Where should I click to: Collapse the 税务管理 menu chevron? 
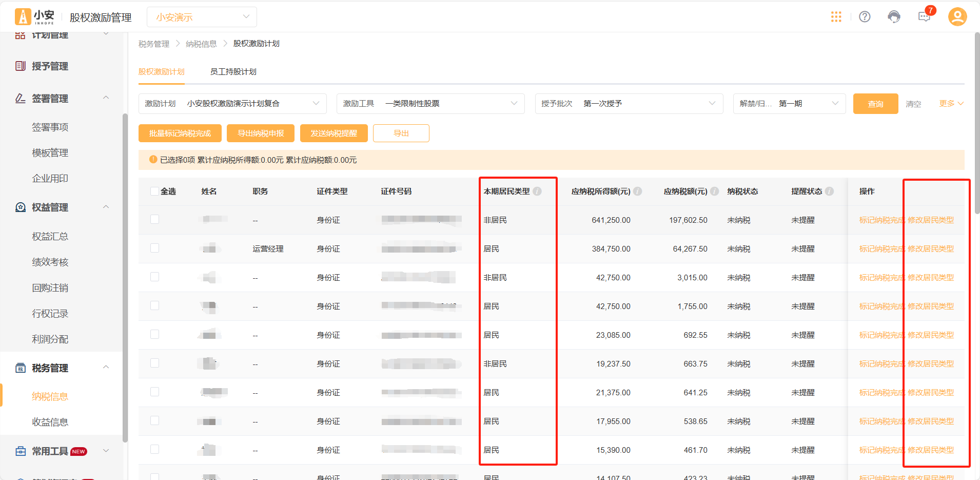[x=106, y=367]
